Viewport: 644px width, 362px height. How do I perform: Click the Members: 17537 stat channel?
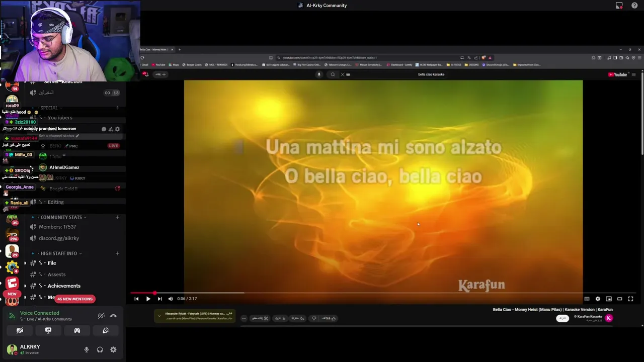click(74, 227)
